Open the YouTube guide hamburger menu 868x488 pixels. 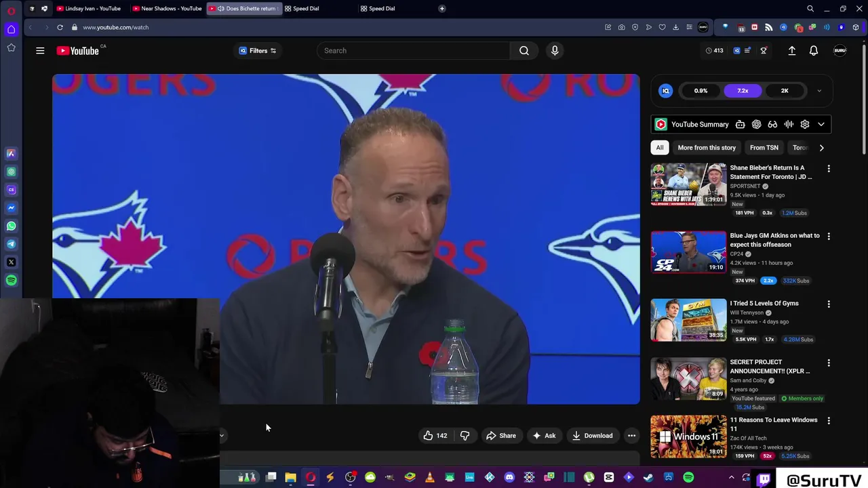[40, 51]
